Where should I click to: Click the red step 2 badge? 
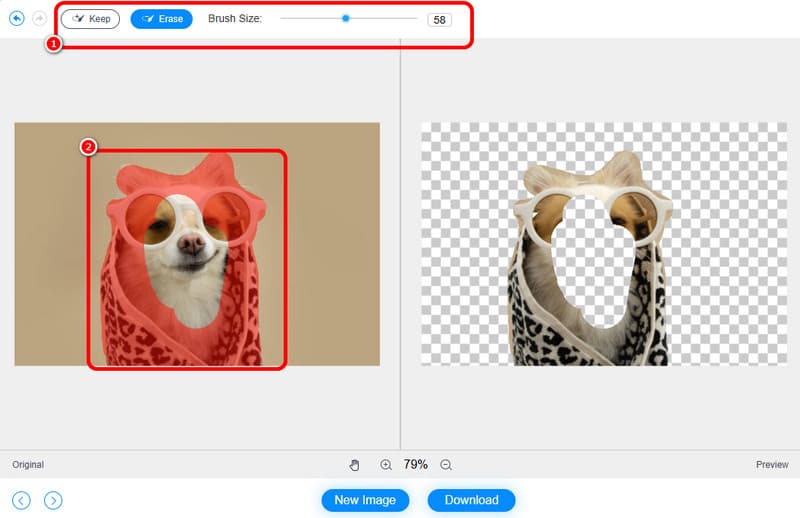coord(88,147)
